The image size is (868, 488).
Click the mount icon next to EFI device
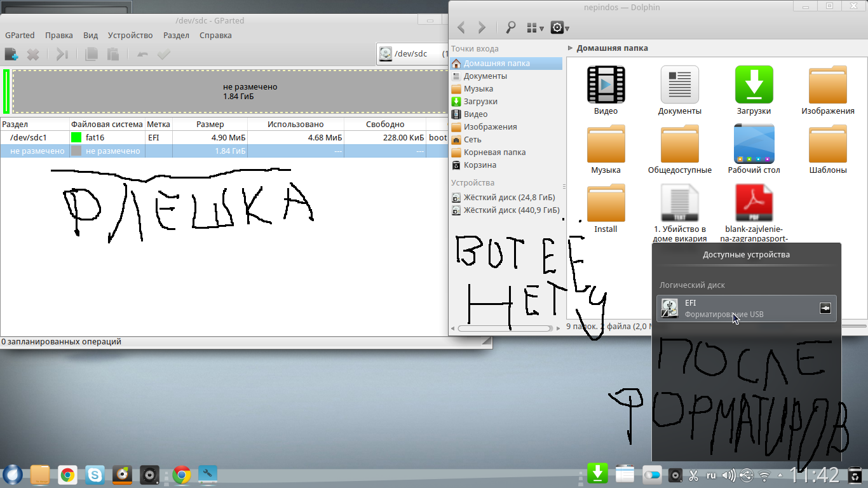coord(825,308)
